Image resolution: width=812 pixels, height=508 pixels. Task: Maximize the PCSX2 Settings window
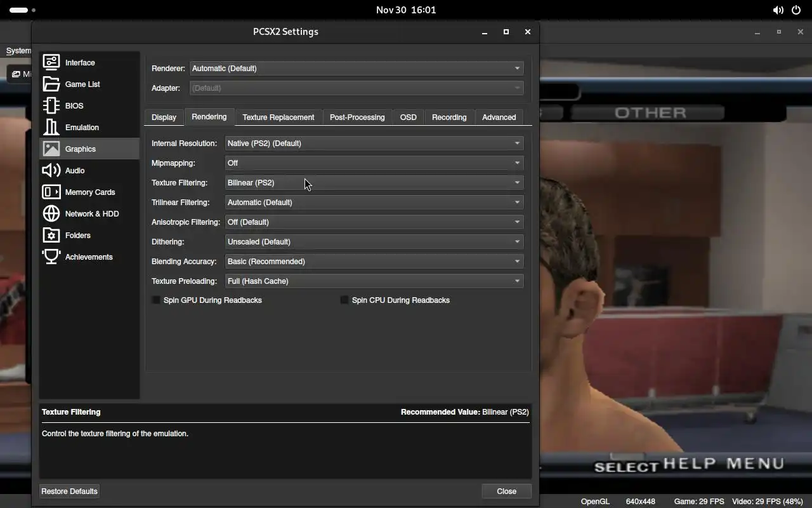(506, 32)
